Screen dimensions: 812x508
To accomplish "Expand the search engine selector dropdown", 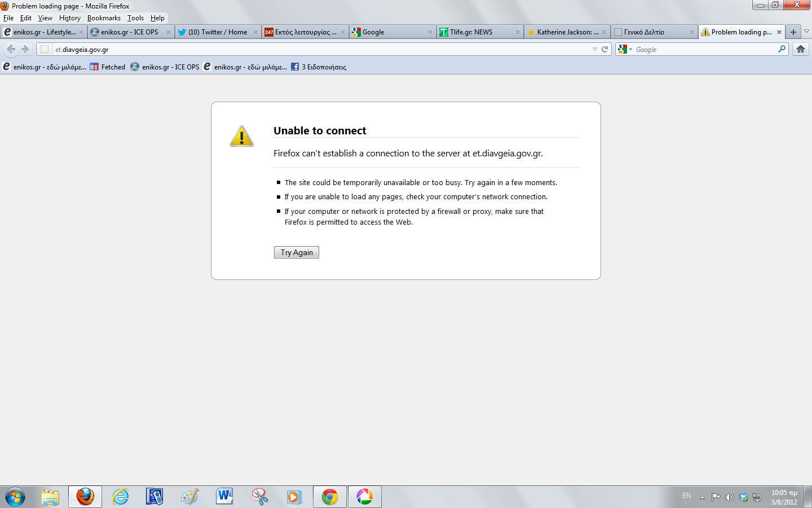I will point(625,50).
